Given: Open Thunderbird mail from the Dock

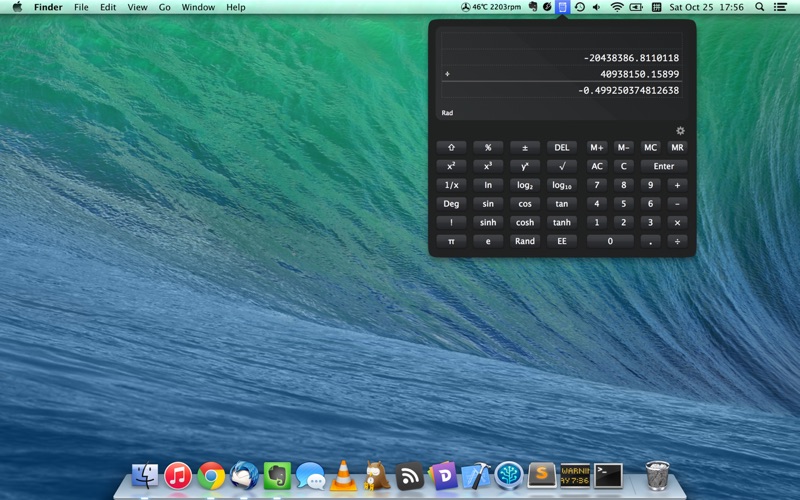Looking at the screenshot, I should pyautogui.click(x=244, y=476).
